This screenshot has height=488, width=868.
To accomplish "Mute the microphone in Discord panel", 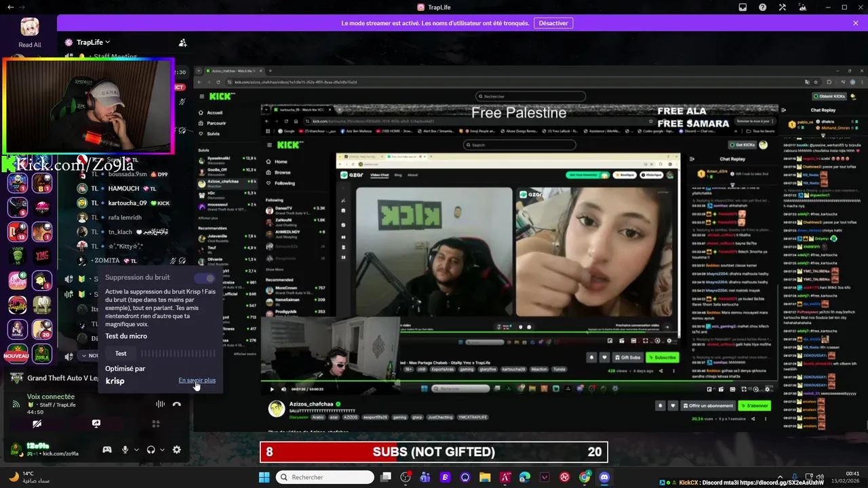I will tap(125, 449).
